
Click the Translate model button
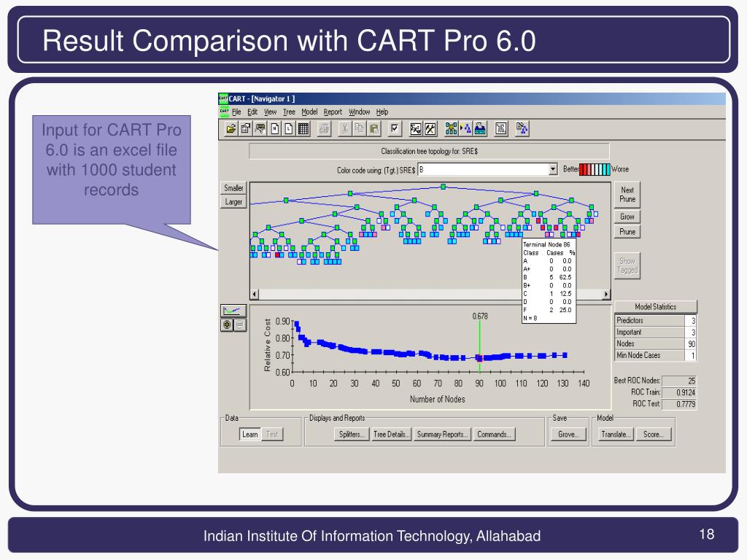(616, 435)
